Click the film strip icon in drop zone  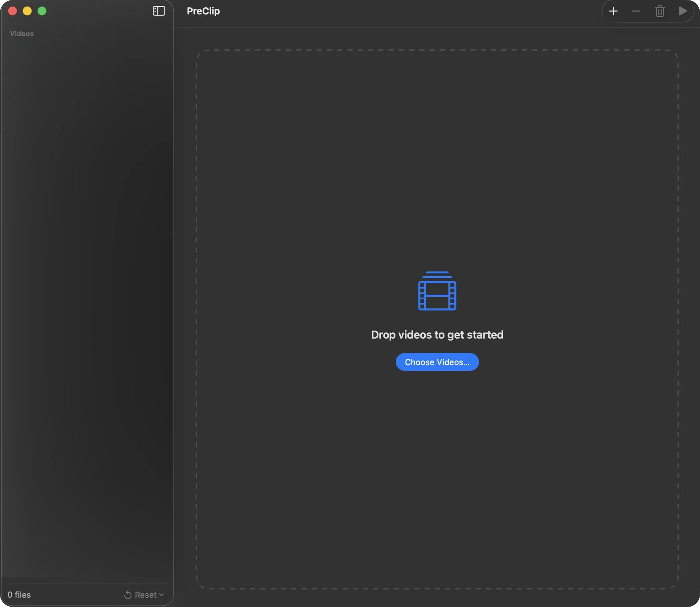[x=437, y=291]
